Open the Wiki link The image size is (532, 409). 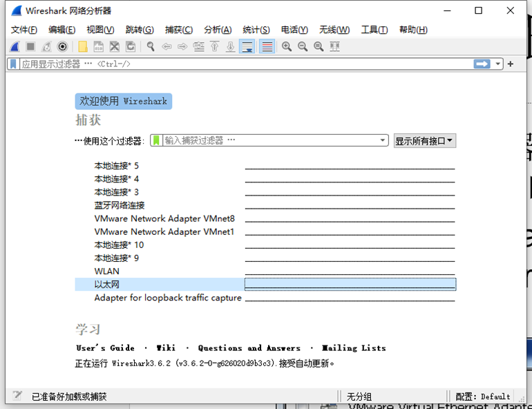166,348
